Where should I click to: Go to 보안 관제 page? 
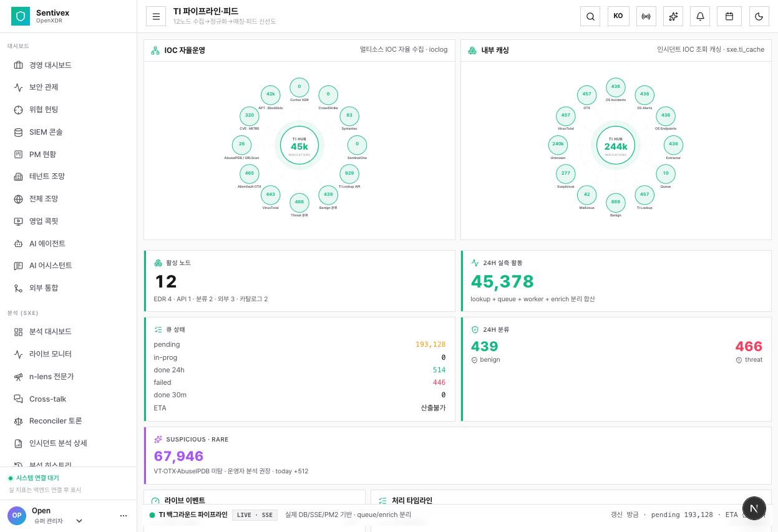tap(68, 87)
